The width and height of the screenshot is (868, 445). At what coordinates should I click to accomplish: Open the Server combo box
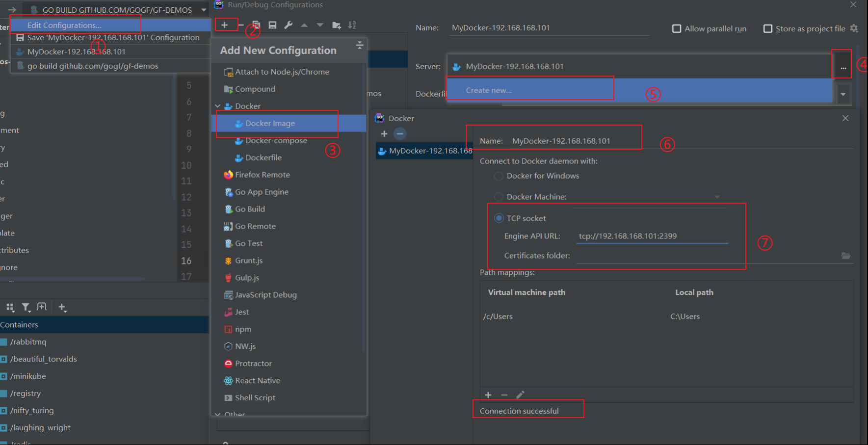639,66
